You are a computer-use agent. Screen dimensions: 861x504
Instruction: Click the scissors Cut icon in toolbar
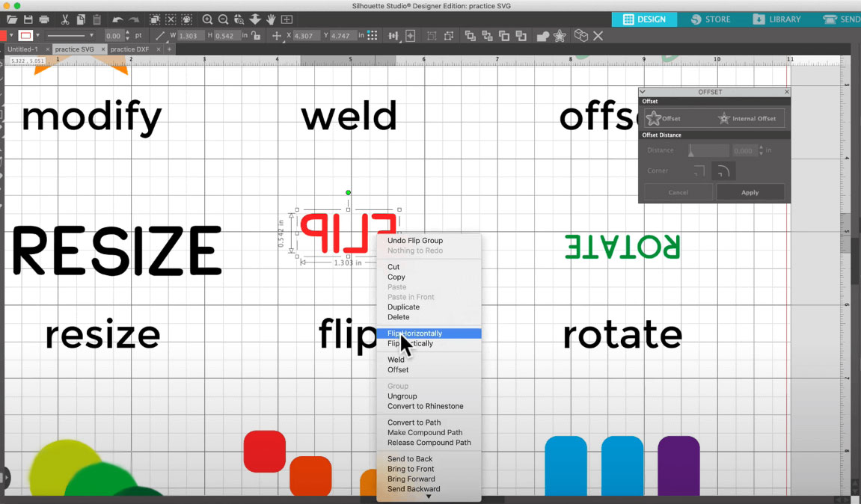[x=65, y=19]
